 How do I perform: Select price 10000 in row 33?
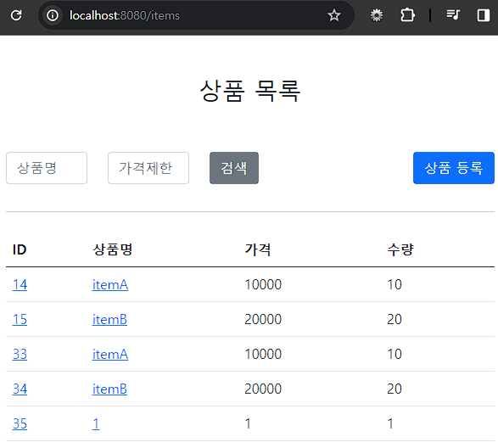(263, 354)
